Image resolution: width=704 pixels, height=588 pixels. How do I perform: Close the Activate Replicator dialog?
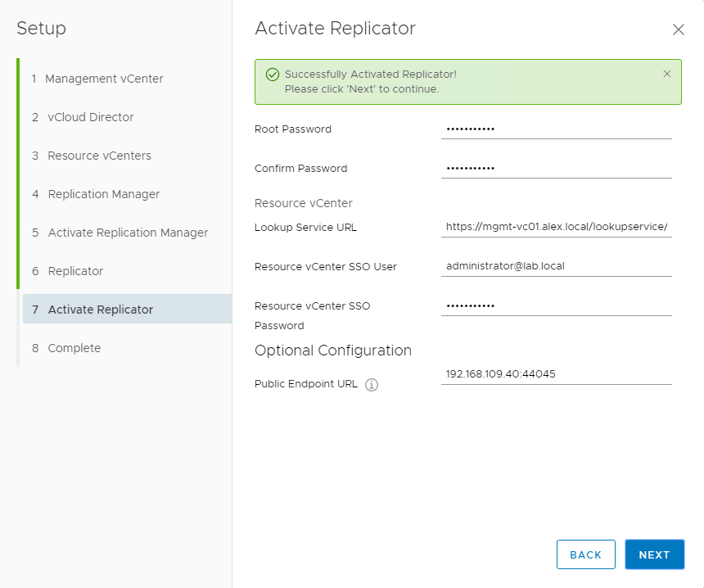(x=678, y=30)
